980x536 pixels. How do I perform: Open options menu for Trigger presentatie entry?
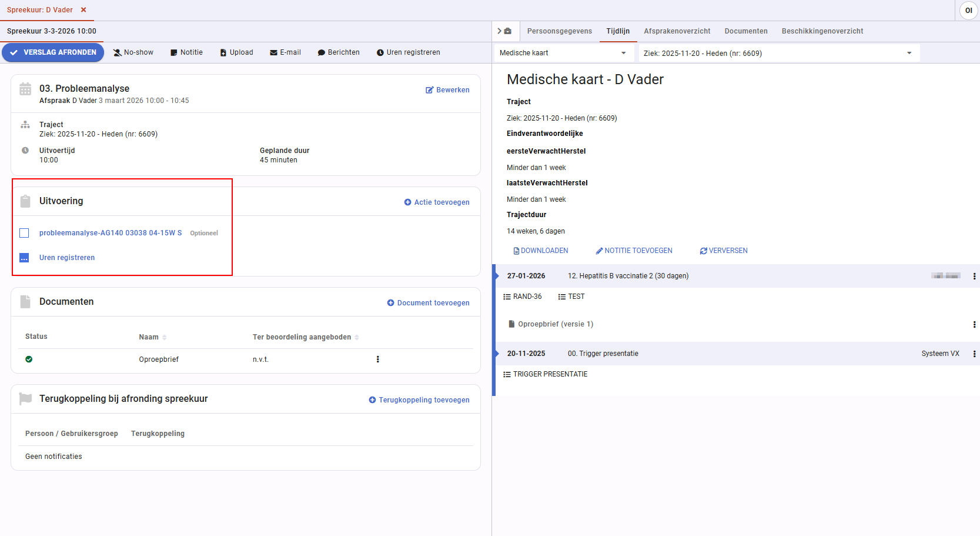pyautogui.click(x=974, y=354)
